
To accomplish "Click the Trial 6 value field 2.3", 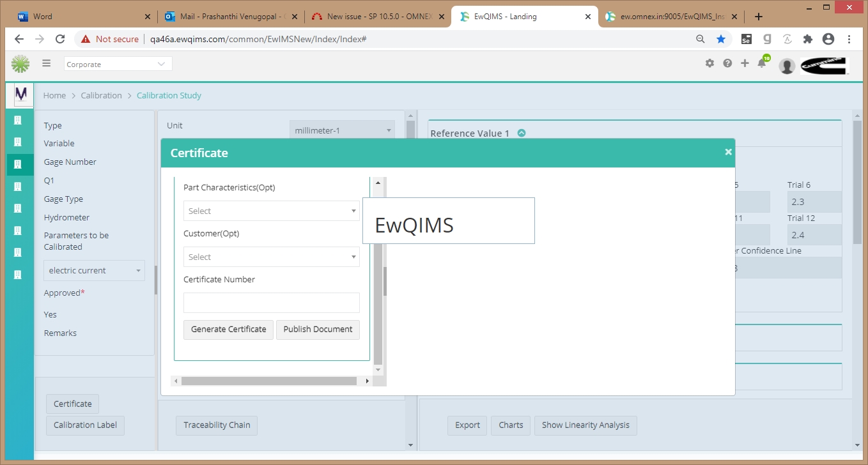I will click(x=814, y=202).
